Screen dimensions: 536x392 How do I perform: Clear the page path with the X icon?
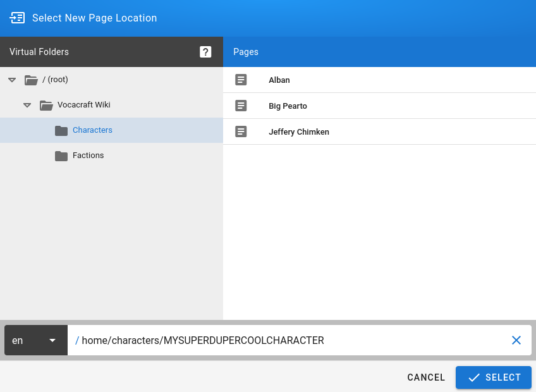pyautogui.click(x=516, y=340)
